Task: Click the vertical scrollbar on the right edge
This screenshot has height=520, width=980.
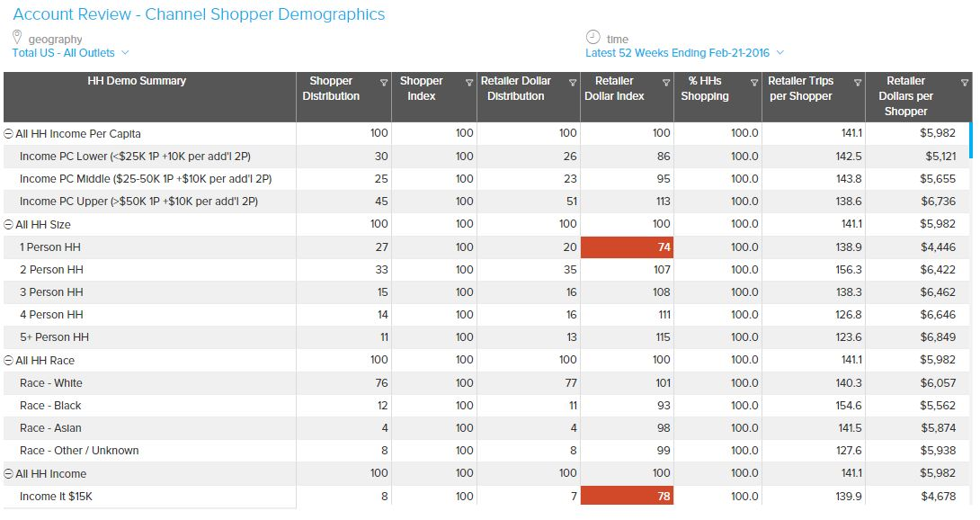Action: click(970, 139)
